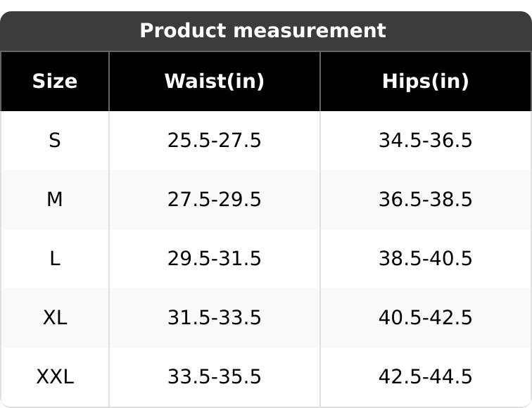The width and height of the screenshot is (532, 408).
Task: Select hips range 40.5-42.5
Action: [425, 318]
